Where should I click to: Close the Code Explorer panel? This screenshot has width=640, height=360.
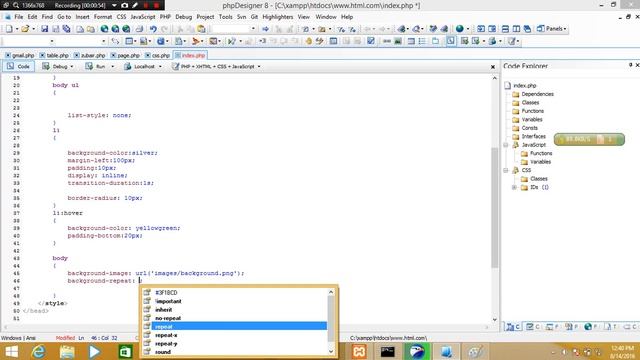coord(637,65)
